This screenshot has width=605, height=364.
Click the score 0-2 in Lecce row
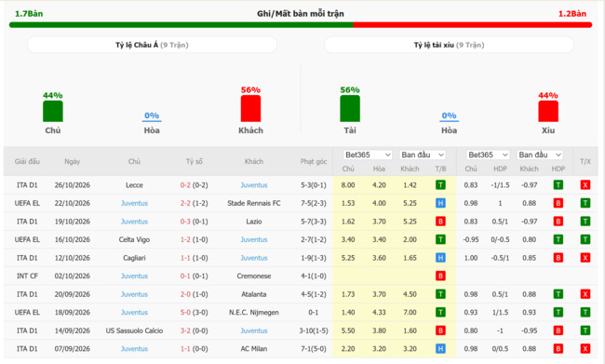coord(185,185)
